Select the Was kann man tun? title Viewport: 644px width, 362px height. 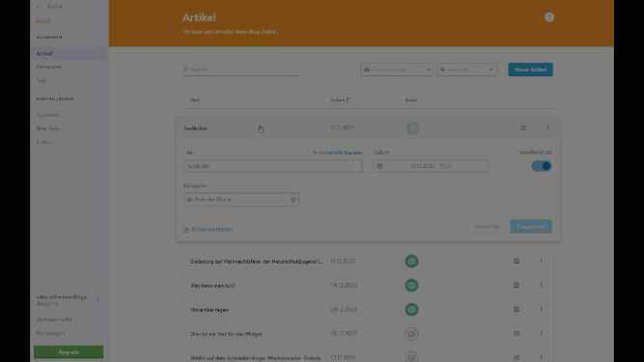pos(212,286)
